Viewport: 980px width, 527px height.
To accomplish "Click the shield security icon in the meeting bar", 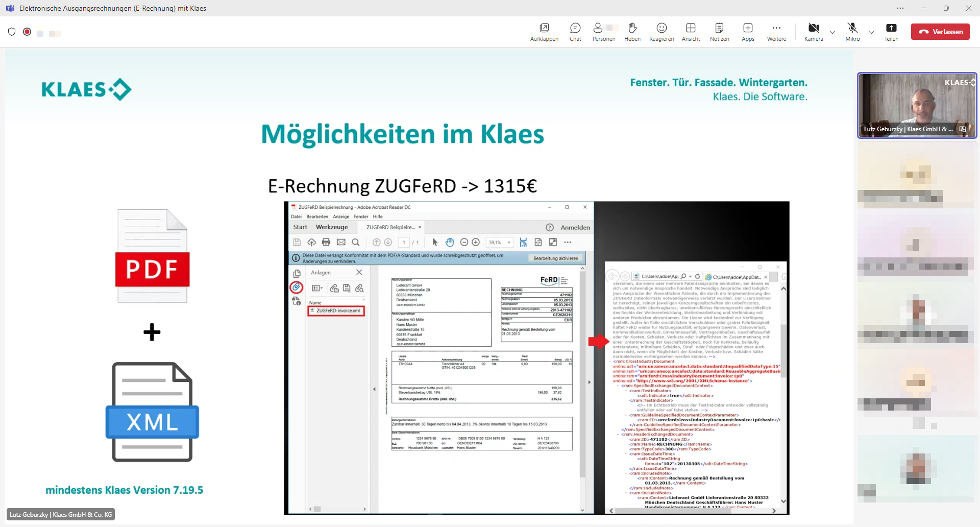I will coord(12,32).
